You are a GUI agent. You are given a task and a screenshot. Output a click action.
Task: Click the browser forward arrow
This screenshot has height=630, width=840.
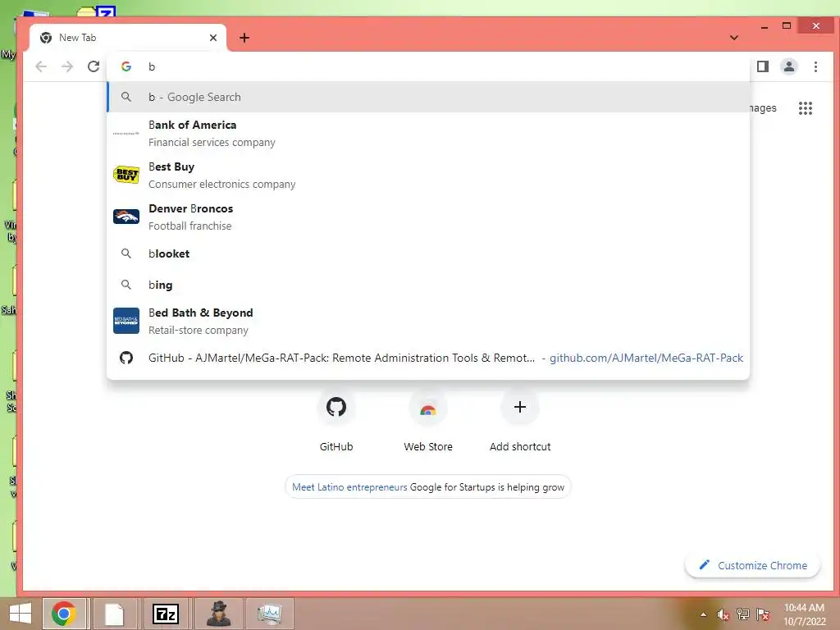point(67,66)
